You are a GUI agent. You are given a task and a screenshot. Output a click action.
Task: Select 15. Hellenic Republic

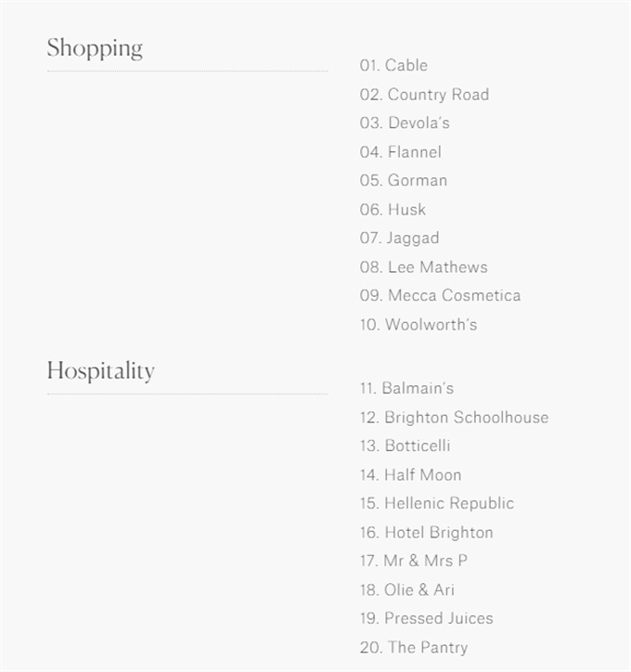pos(437,504)
